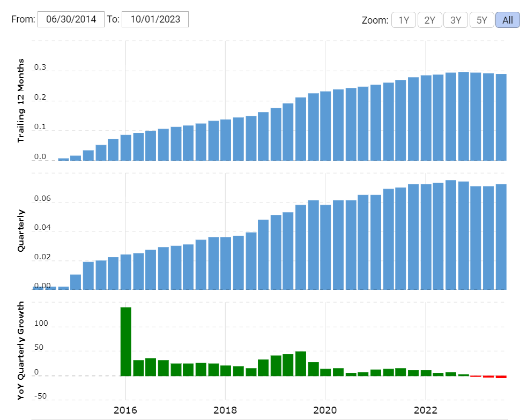Click the From date field 06/30/2014

click(x=71, y=19)
